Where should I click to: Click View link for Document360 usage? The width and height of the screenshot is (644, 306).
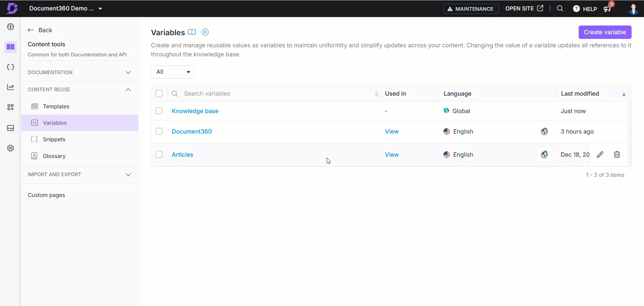(x=392, y=132)
